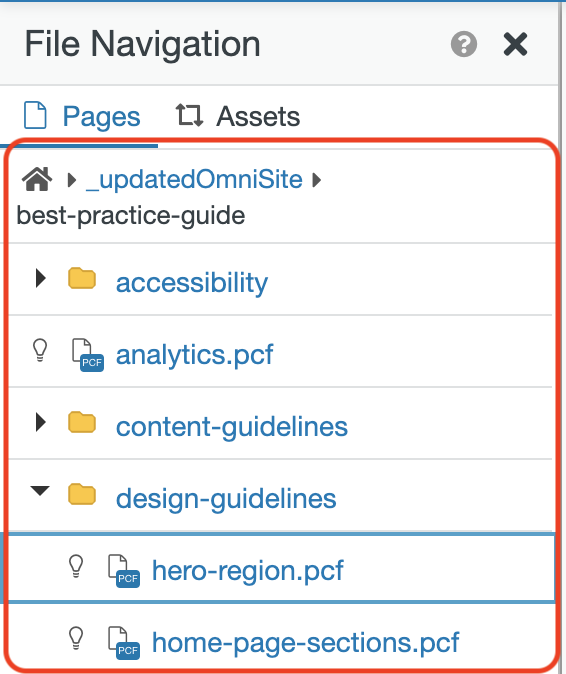566x674 pixels.
Task: Click the analytics.pcf PCF file icon
Action: coord(88,355)
